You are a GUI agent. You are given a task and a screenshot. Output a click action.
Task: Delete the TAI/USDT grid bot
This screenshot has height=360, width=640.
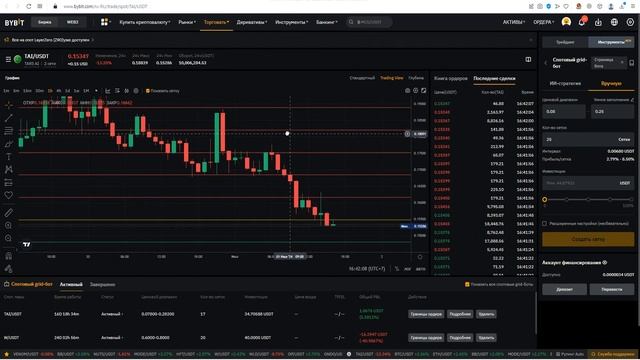486,314
